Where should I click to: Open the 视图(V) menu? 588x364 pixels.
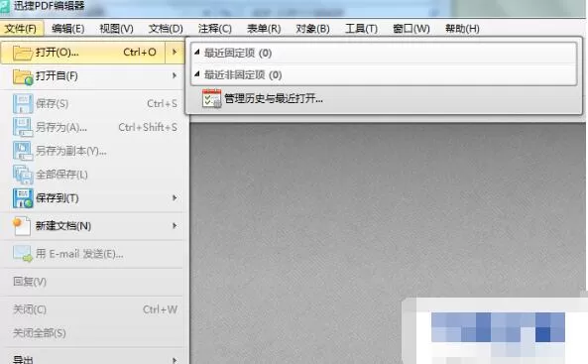(116, 29)
